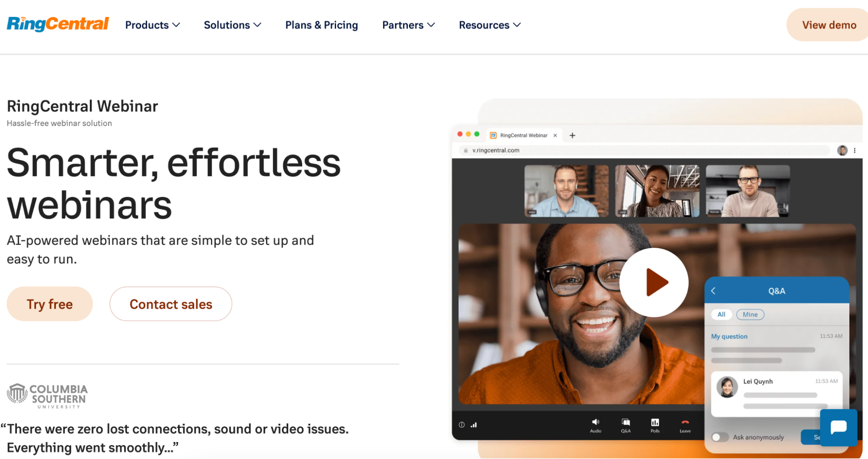Click the v.ringcentral.com address bar
868x459 pixels.
pos(644,150)
